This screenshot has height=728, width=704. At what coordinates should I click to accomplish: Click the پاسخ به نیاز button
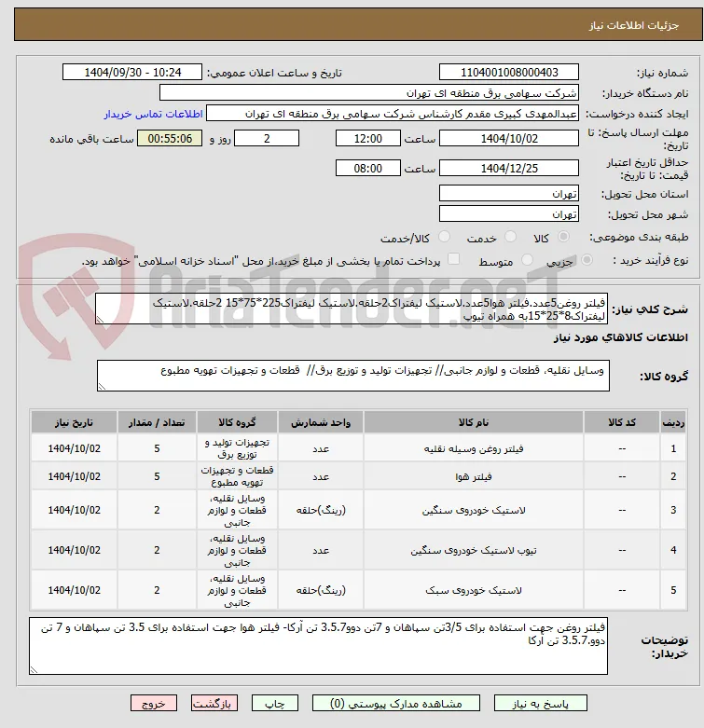[541, 704]
